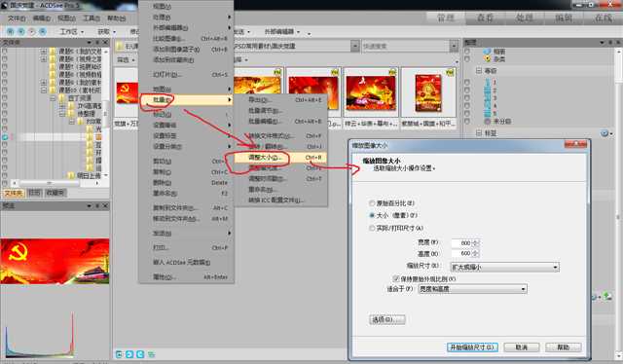Click the third blue status bar icon

140,353
